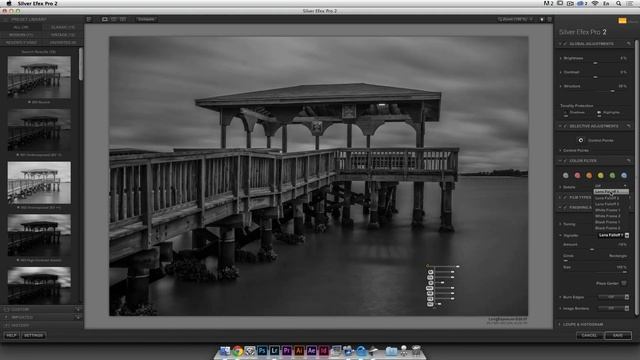Toggle Color Filter checkbox

point(566,161)
